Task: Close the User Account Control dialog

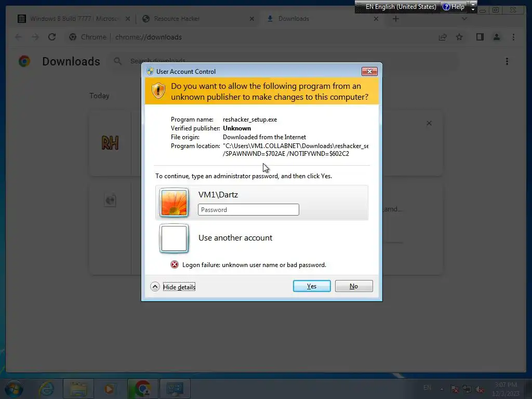Action: [369, 71]
